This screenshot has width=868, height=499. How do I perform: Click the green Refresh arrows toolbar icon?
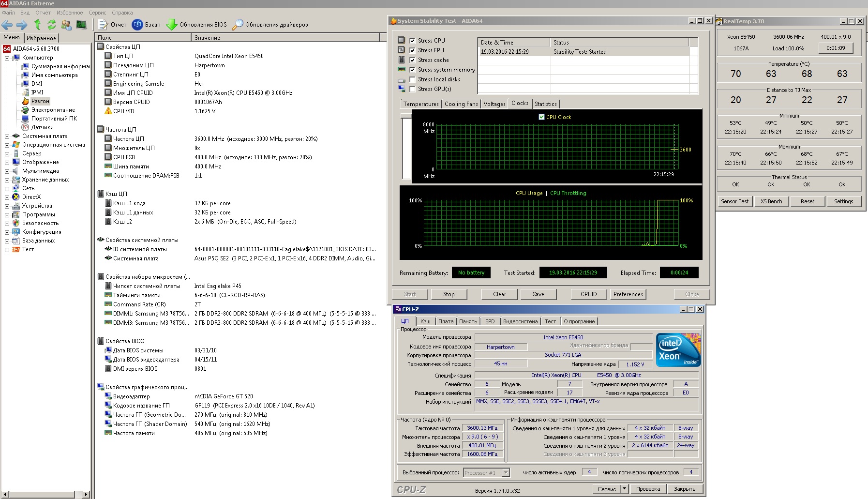coord(51,24)
